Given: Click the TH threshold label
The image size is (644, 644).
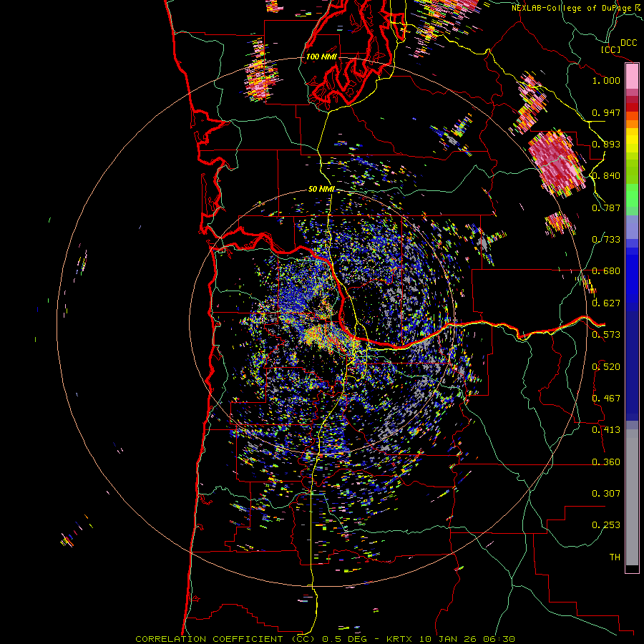Looking at the screenshot, I should pyautogui.click(x=615, y=557).
